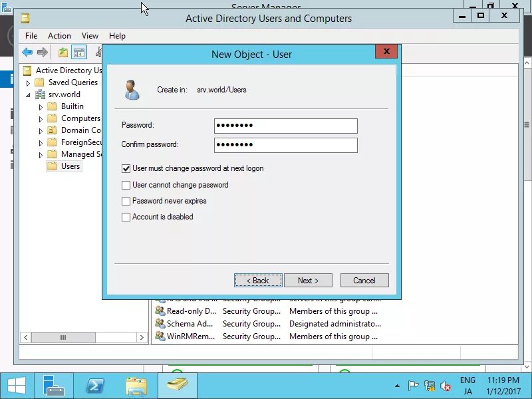Open the View menu
This screenshot has height=399, width=532.
(90, 36)
